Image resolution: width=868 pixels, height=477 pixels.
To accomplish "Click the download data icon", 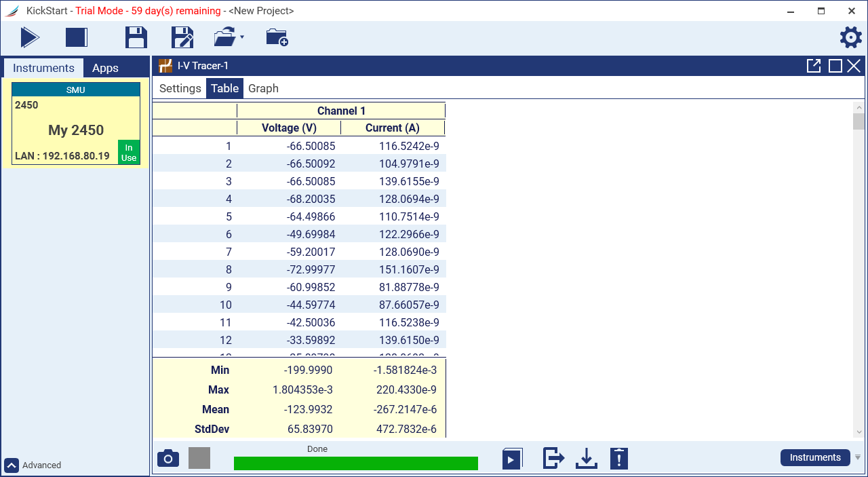I will [x=586, y=458].
